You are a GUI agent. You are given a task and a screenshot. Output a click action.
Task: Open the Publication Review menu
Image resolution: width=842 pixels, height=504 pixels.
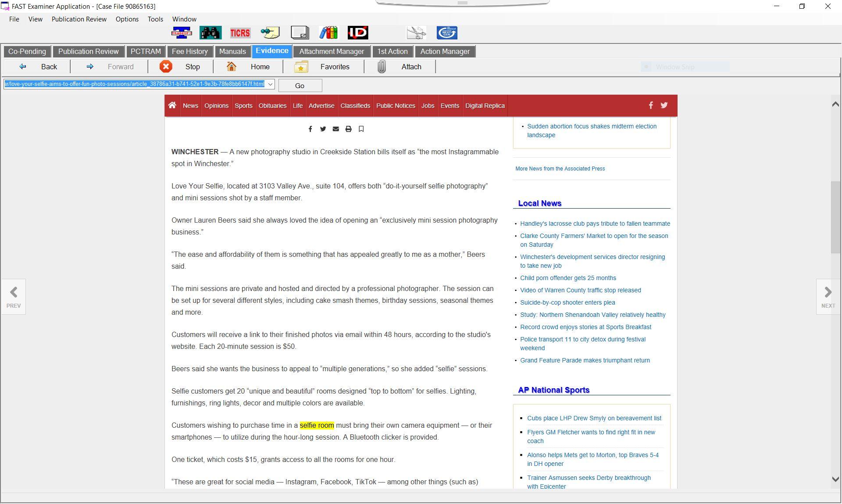(x=79, y=19)
